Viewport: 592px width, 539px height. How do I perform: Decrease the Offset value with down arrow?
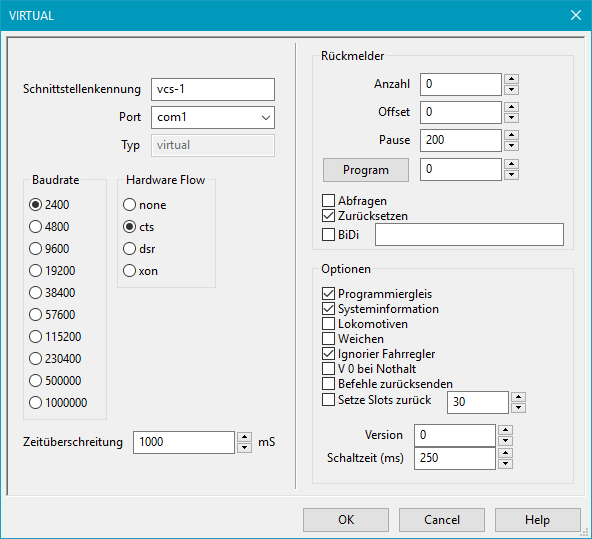511,118
